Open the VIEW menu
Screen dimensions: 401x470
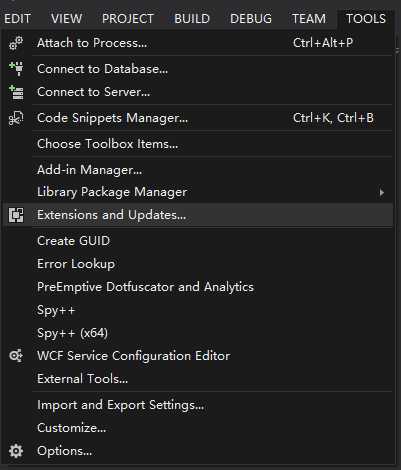tap(66, 19)
